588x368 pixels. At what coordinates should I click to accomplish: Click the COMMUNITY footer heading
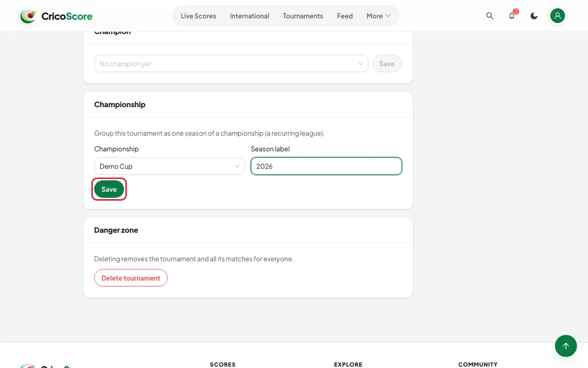478,365
